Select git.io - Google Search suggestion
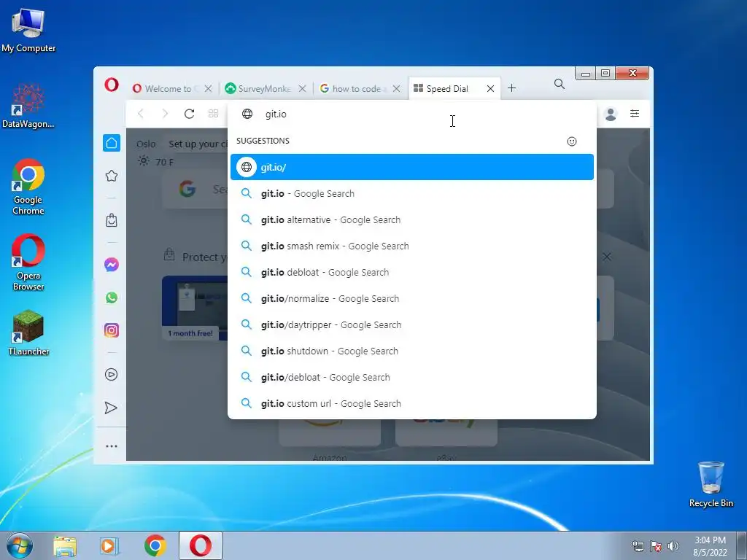The width and height of the screenshot is (747, 560). coord(411,193)
